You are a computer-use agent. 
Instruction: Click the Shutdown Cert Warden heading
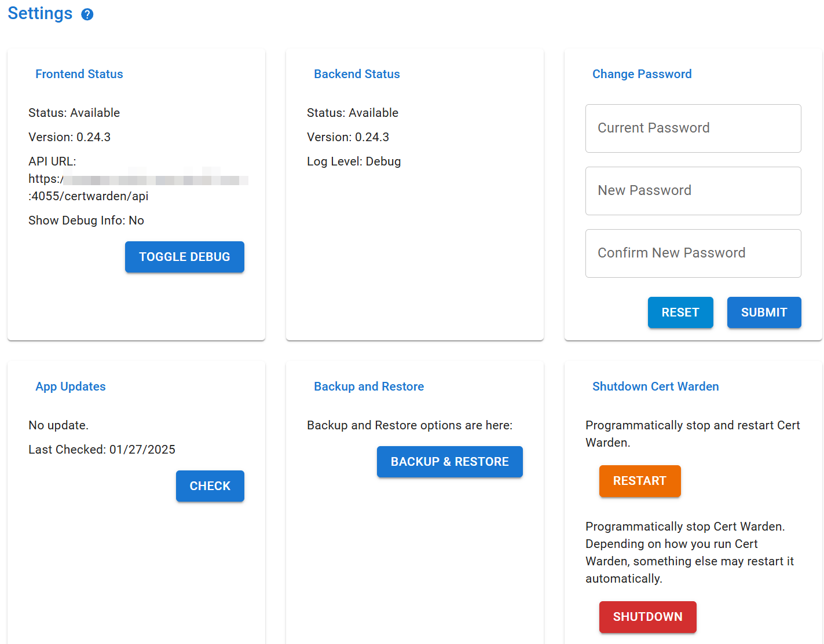(655, 387)
